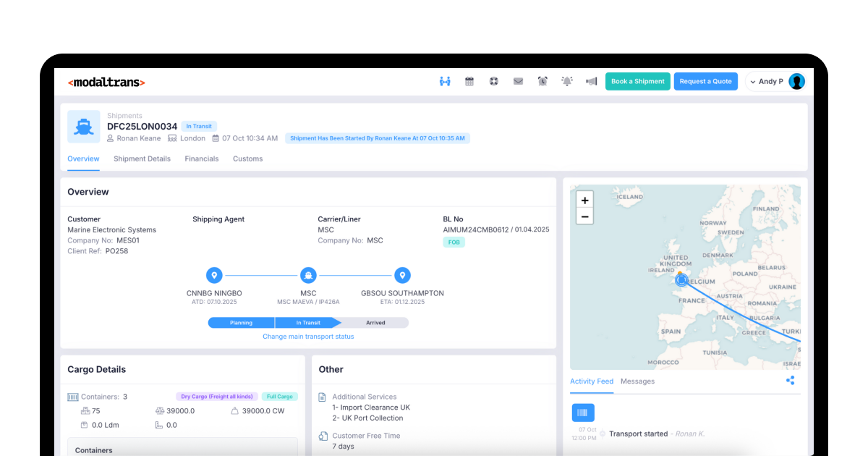Click CNNBG NINGBO port name

[x=214, y=293]
